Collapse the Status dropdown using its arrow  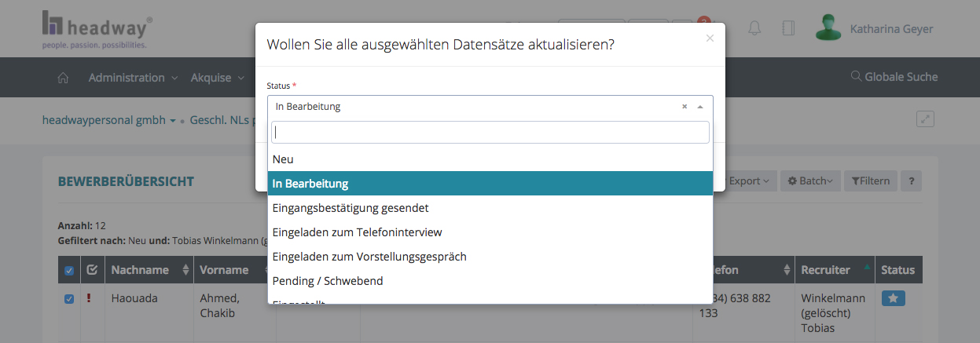pyautogui.click(x=699, y=107)
